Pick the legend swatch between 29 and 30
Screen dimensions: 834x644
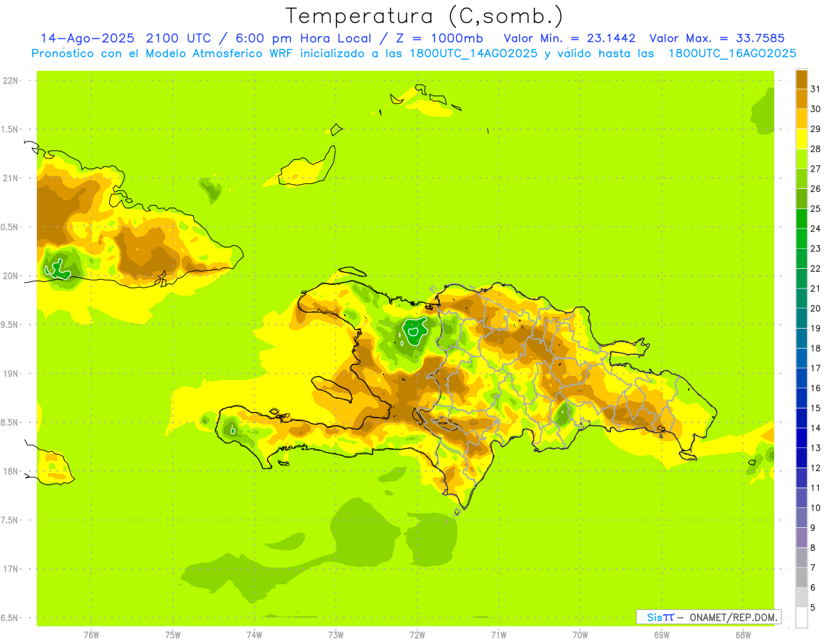coord(801,119)
